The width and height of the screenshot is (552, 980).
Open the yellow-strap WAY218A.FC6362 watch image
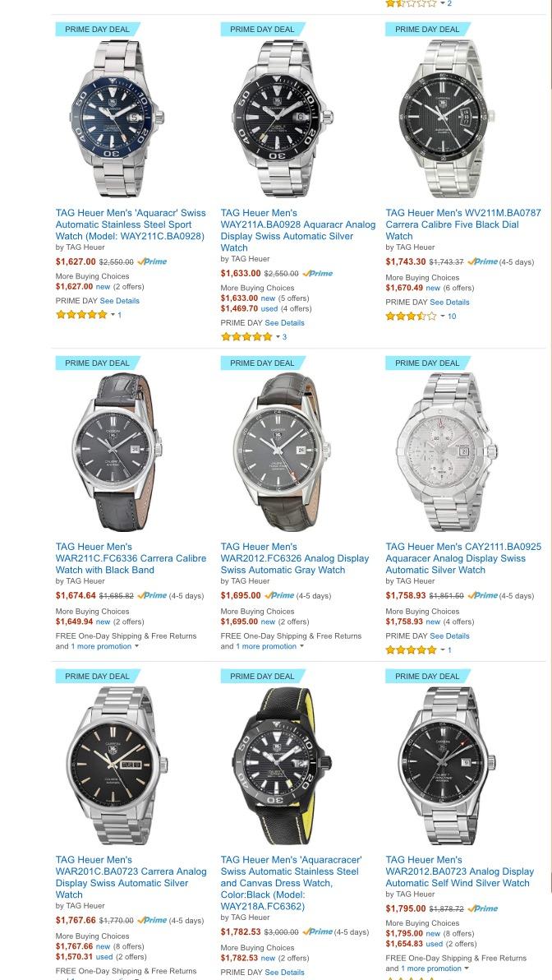283,765
